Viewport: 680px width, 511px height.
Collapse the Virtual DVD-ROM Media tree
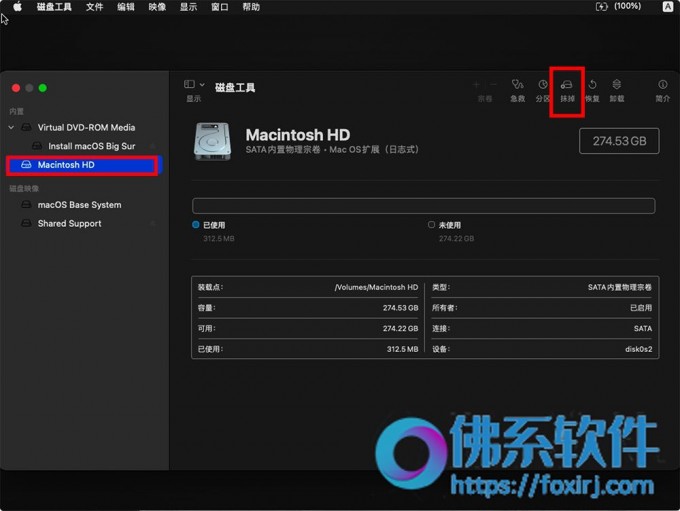coord(11,128)
